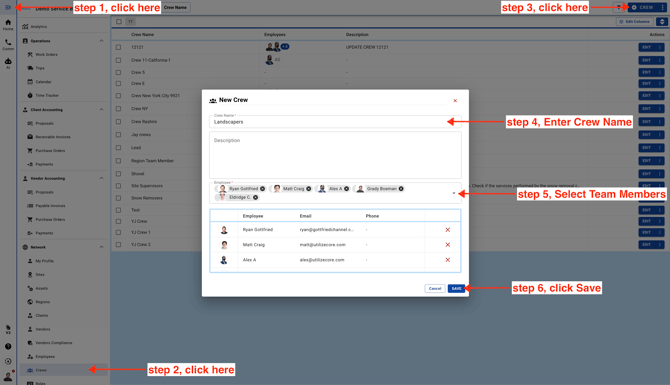Open the help question mark icon

coord(8,347)
